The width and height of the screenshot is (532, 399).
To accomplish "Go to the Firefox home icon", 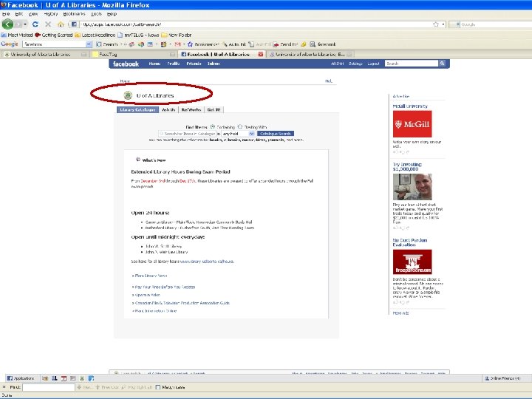I will coord(61,24).
